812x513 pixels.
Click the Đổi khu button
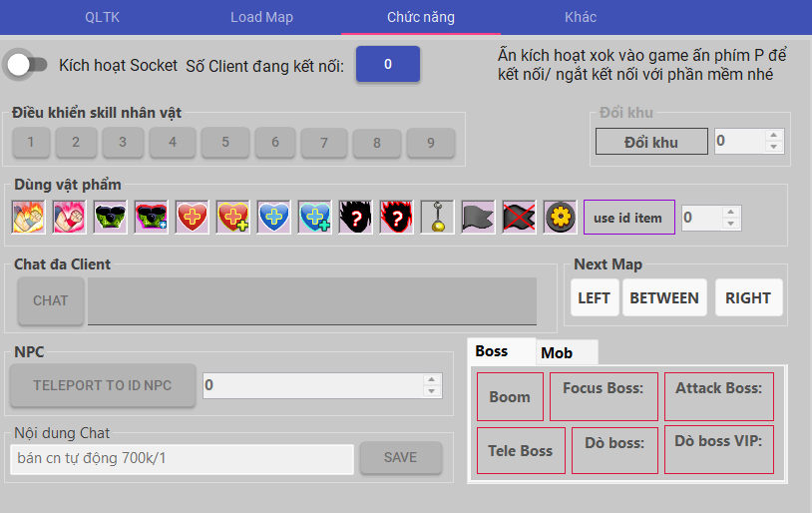pyautogui.click(x=651, y=142)
